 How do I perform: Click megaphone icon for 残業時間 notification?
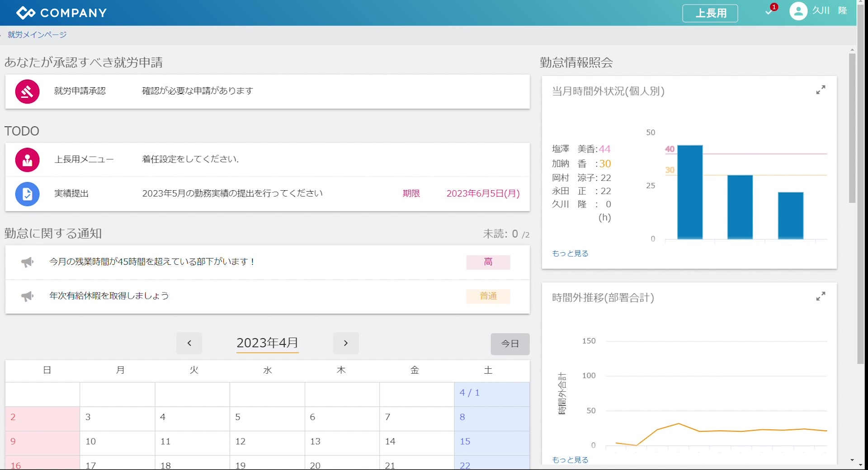(27, 262)
